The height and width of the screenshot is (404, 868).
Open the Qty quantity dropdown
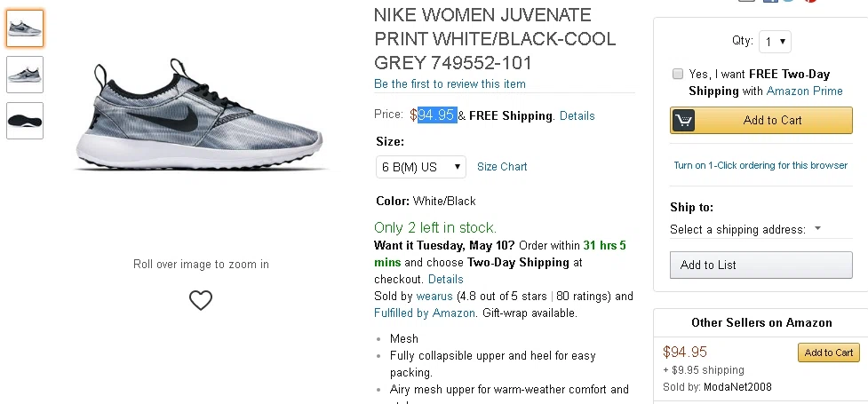(x=775, y=41)
